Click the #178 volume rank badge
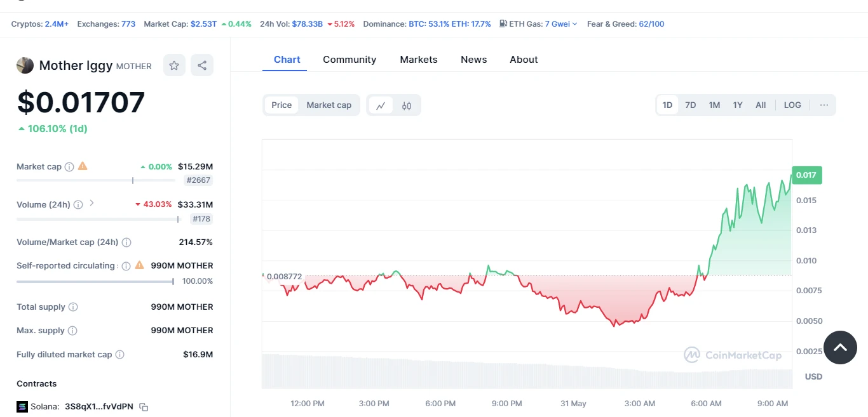Viewport: 868px width, 417px height. click(201, 219)
